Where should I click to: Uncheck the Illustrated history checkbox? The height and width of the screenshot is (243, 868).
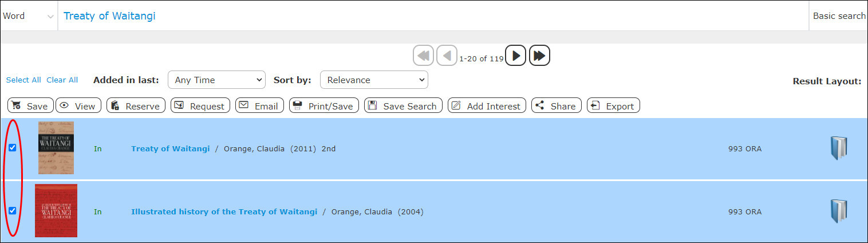[x=13, y=211]
